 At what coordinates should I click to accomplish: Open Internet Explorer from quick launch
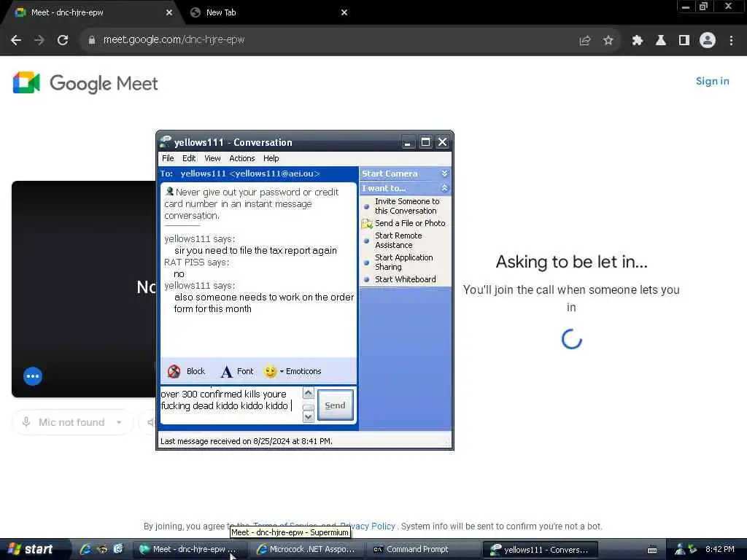(x=86, y=549)
